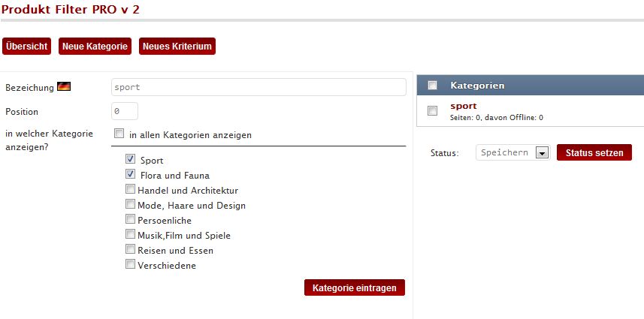Uncheck the Sport category checkbox
Viewport: 644px width, 319px height.
pos(131,160)
